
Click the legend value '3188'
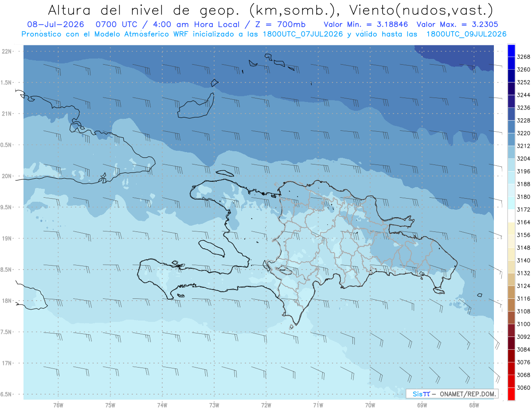524,184
